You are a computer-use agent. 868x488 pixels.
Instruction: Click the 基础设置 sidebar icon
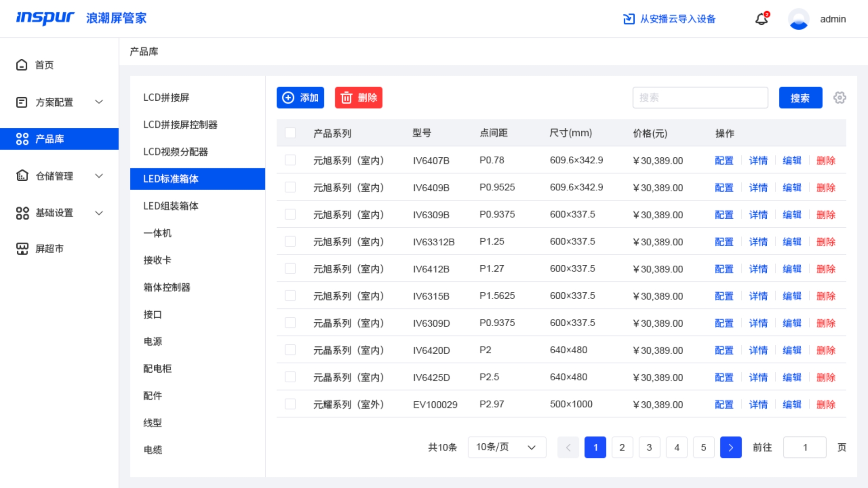tap(22, 213)
